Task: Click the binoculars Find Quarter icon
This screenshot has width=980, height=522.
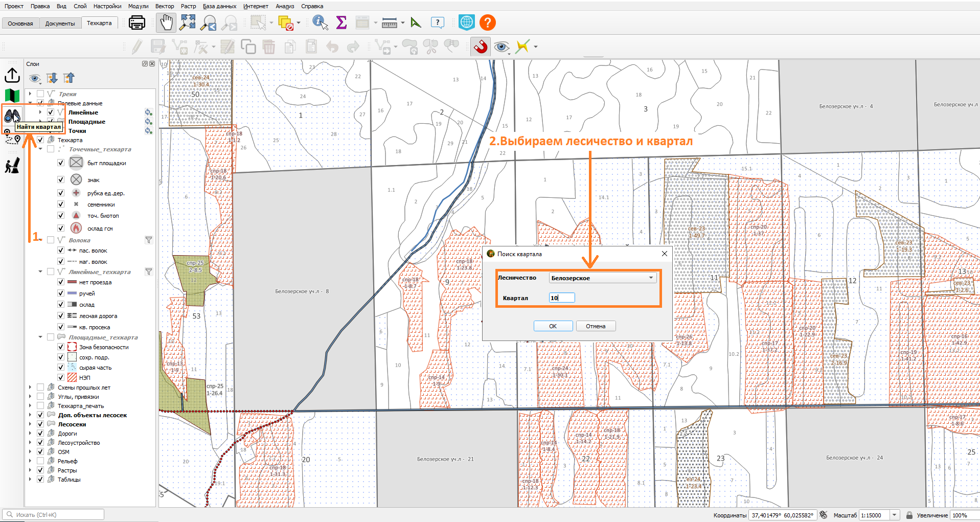Action: point(12,116)
